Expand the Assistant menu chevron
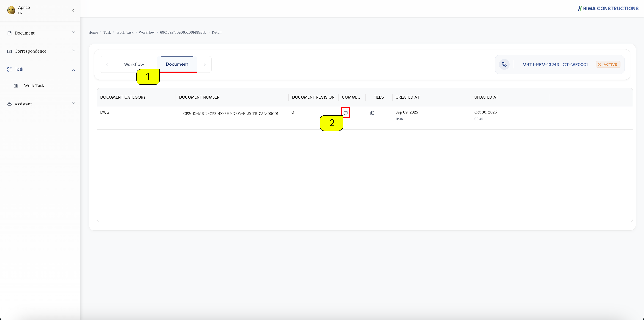Viewport: 644px width, 320px height. pos(73,103)
